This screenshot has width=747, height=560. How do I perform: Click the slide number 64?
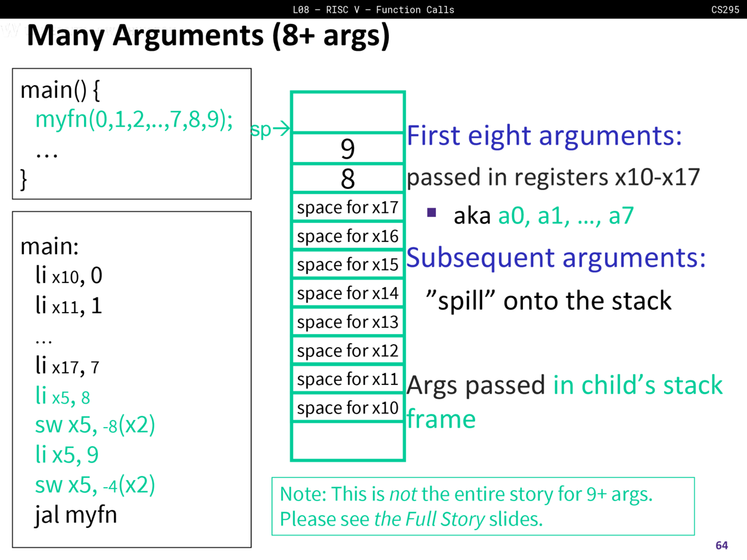pyautogui.click(x=721, y=545)
